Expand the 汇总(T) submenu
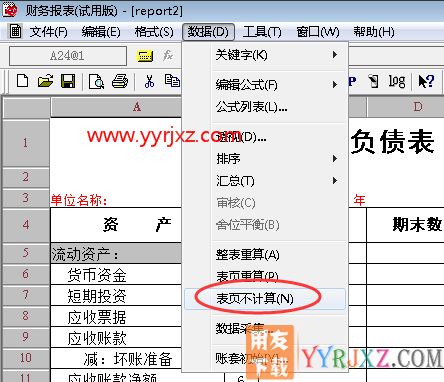Viewport: 444px width, 382px height. tap(265, 181)
